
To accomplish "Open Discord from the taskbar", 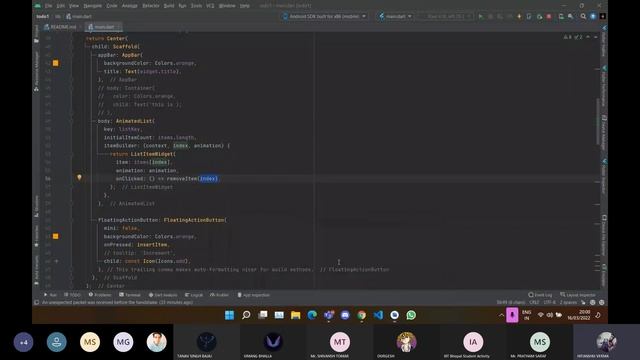I will click(x=345, y=315).
